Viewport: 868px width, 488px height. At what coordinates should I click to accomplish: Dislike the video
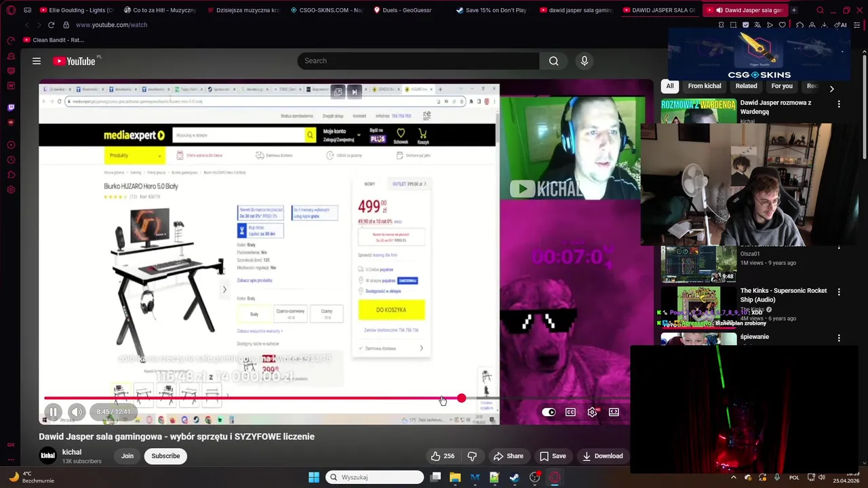(x=473, y=456)
